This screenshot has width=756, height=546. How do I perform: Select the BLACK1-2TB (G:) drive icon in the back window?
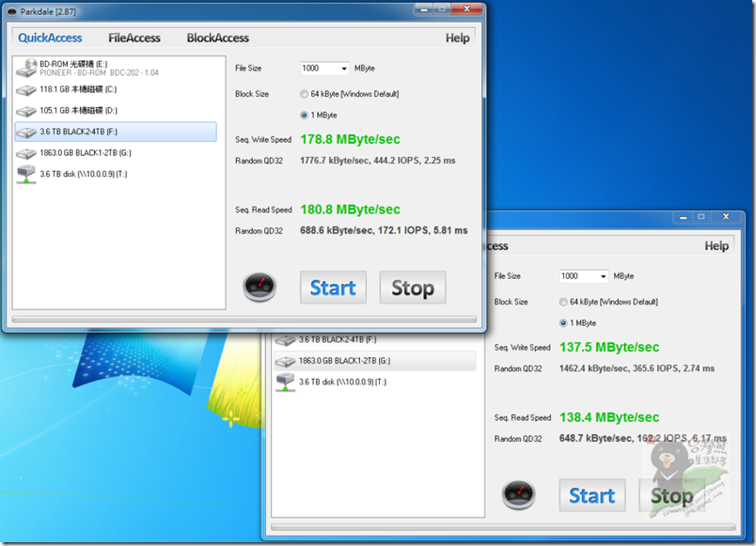coord(285,361)
